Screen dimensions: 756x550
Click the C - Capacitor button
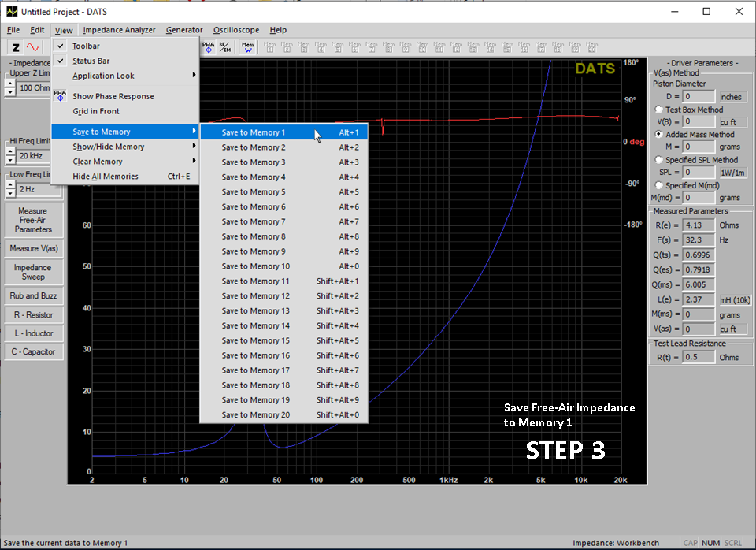click(33, 351)
